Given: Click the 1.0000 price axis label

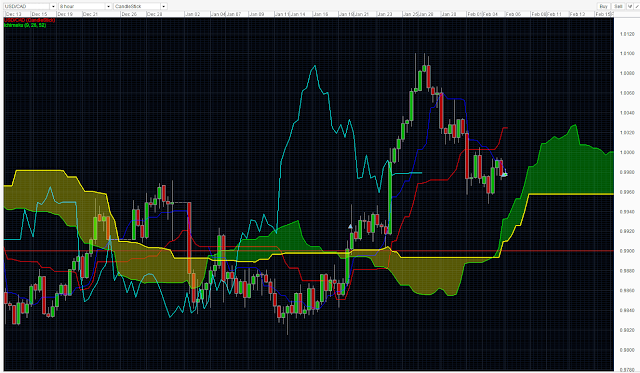Looking at the screenshot, I should [x=627, y=152].
